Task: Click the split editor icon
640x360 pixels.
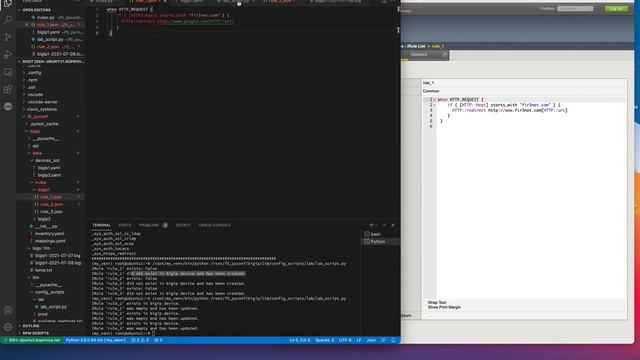Action: pyautogui.click(x=384, y=2)
